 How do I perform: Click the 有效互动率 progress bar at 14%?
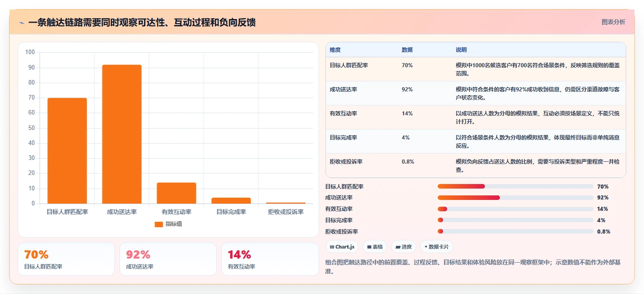pyautogui.click(x=515, y=209)
